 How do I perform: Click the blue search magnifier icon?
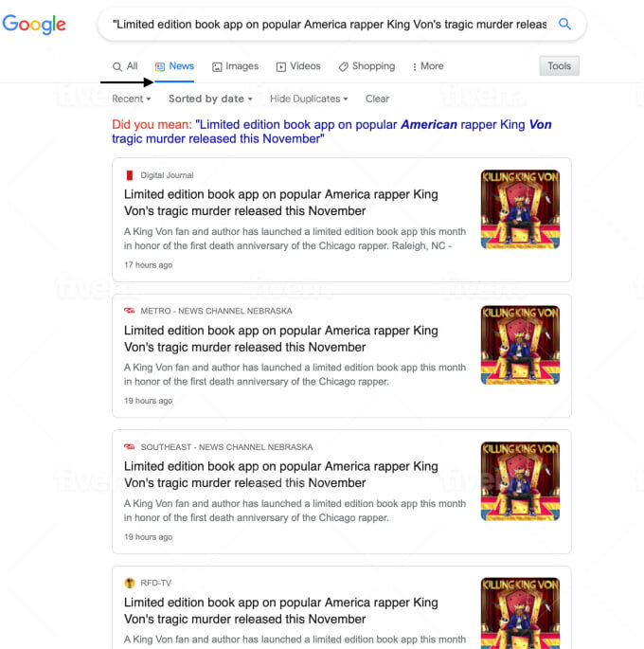[564, 24]
